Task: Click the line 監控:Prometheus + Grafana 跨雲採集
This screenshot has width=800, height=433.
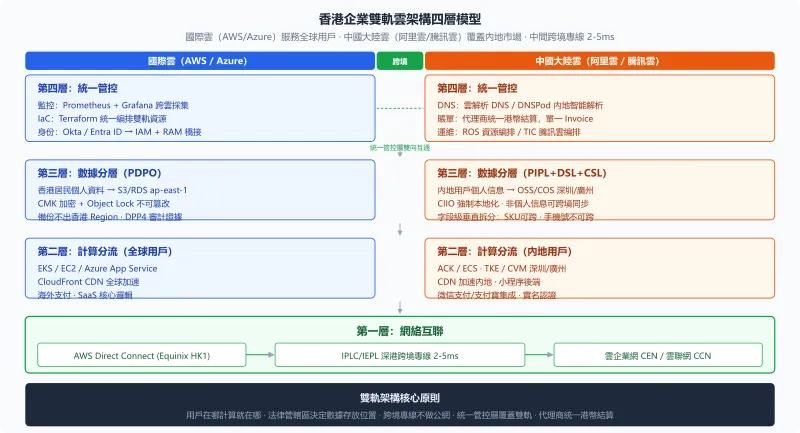Action: click(x=113, y=105)
